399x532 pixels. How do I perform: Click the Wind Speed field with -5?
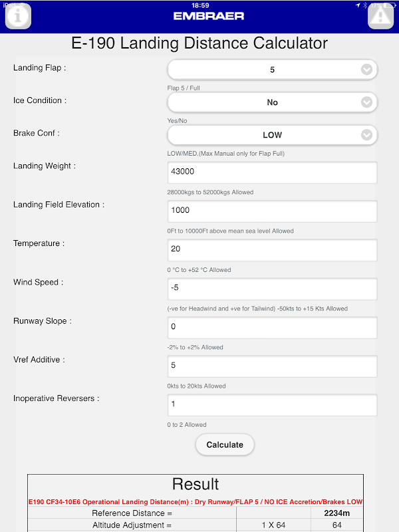pyautogui.click(x=272, y=289)
